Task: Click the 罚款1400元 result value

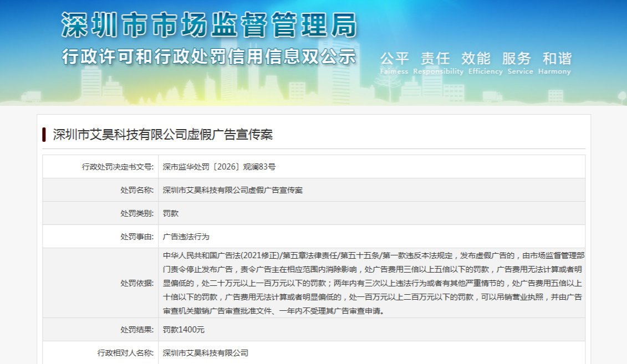Action: point(183,330)
